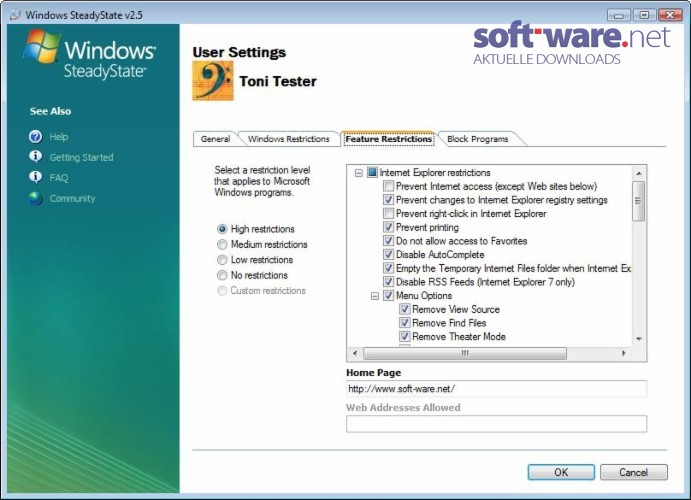Toggle the Menu Options checkbox
This screenshot has width=691, height=500.
click(388, 295)
